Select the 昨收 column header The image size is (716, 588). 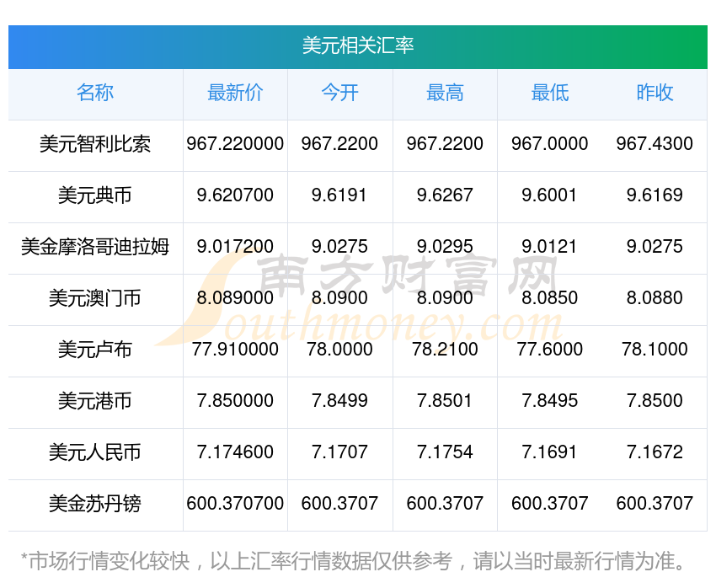(x=655, y=93)
